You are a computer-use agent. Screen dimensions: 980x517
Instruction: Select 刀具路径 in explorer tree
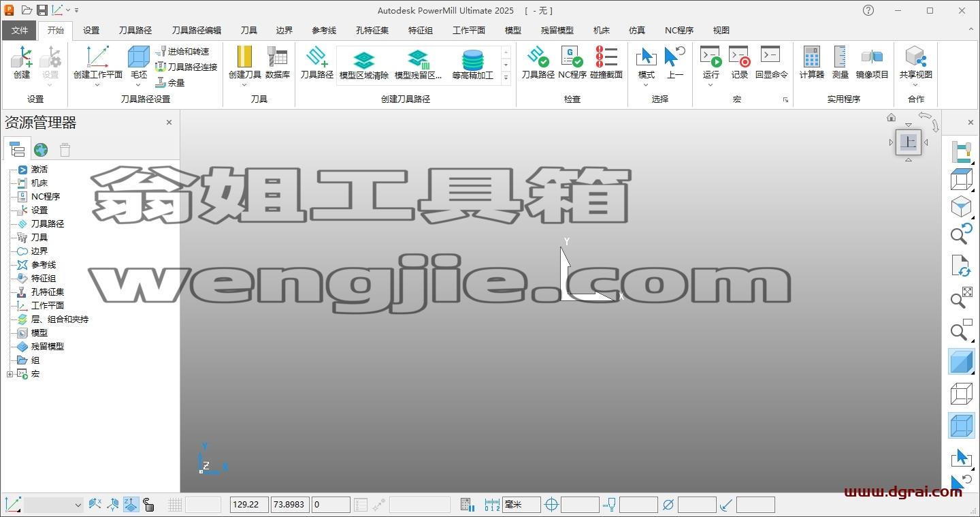[47, 224]
